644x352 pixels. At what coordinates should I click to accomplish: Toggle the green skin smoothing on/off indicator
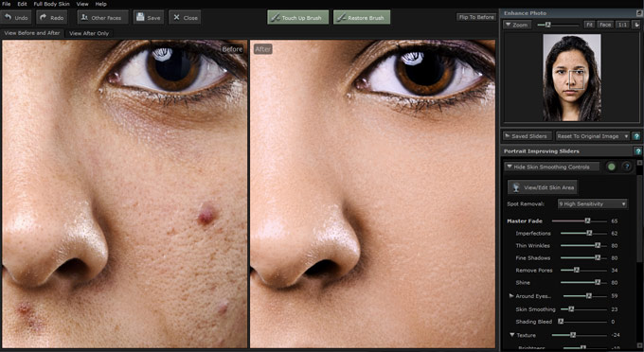click(612, 167)
